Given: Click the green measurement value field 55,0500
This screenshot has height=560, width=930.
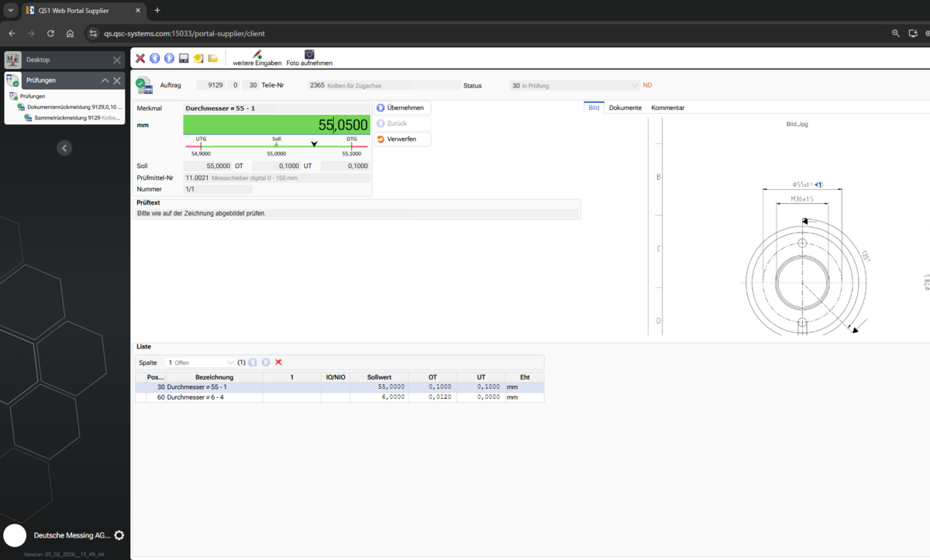Looking at the screenshot, I should click(277, 125).
